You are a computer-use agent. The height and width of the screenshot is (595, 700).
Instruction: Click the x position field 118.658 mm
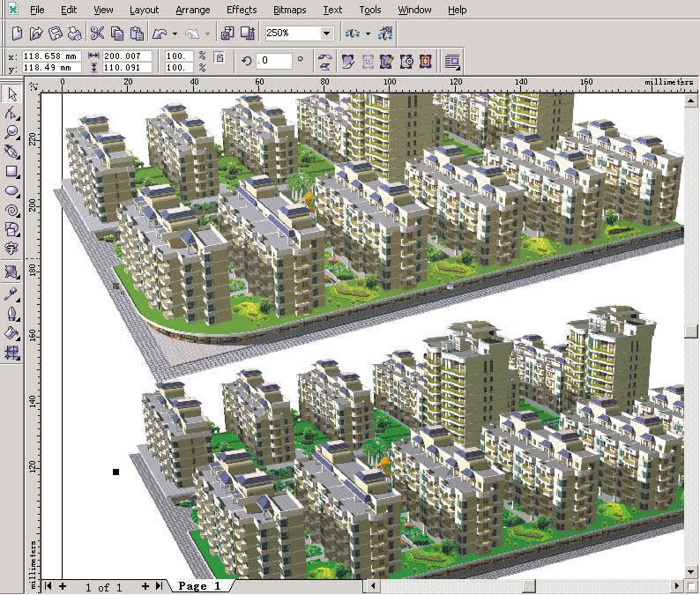pyautogui.click(x=51, y=56)
